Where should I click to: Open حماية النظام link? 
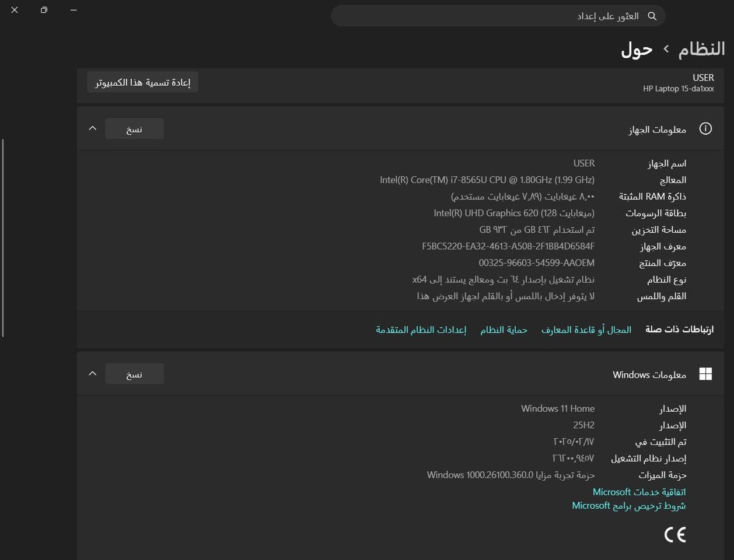point(504,330)
